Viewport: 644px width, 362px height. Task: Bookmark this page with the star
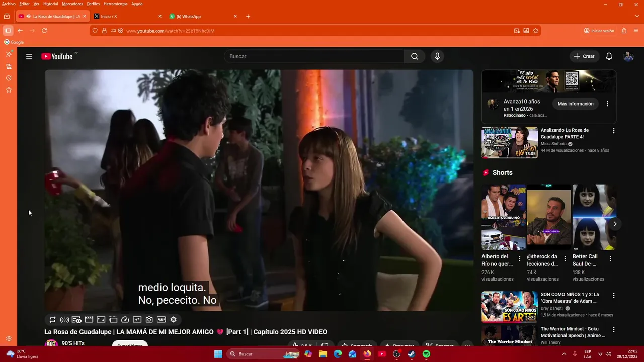point(536,31)
